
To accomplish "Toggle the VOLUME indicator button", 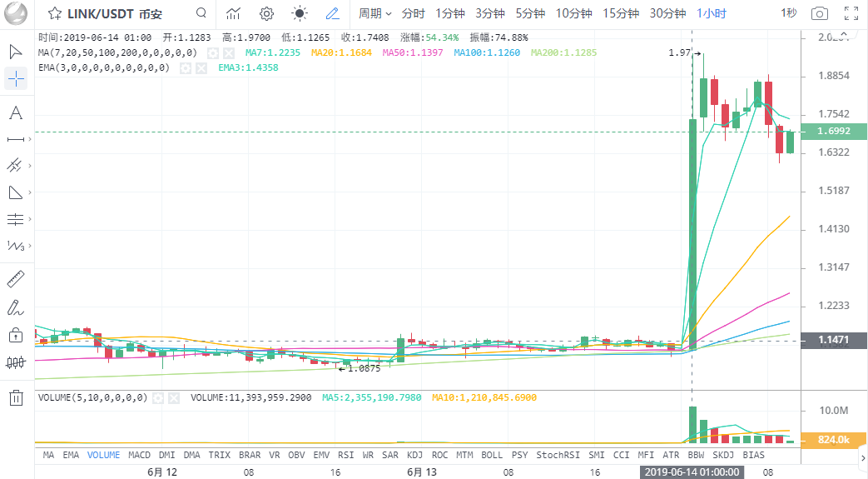I will [x=103, y=455].
